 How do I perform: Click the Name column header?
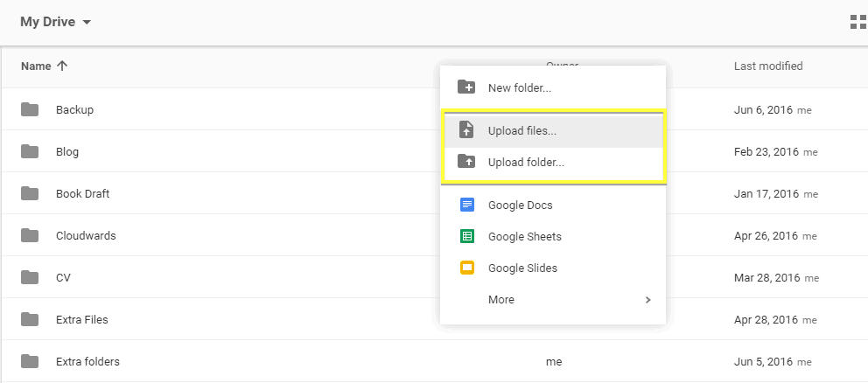[x=36, y=66]
